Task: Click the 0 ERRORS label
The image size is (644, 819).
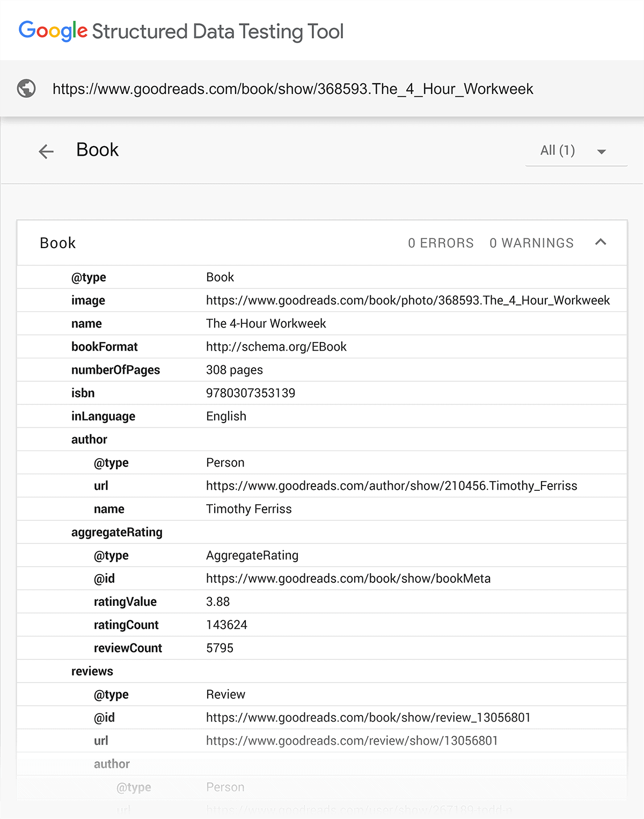Action: 441,243
